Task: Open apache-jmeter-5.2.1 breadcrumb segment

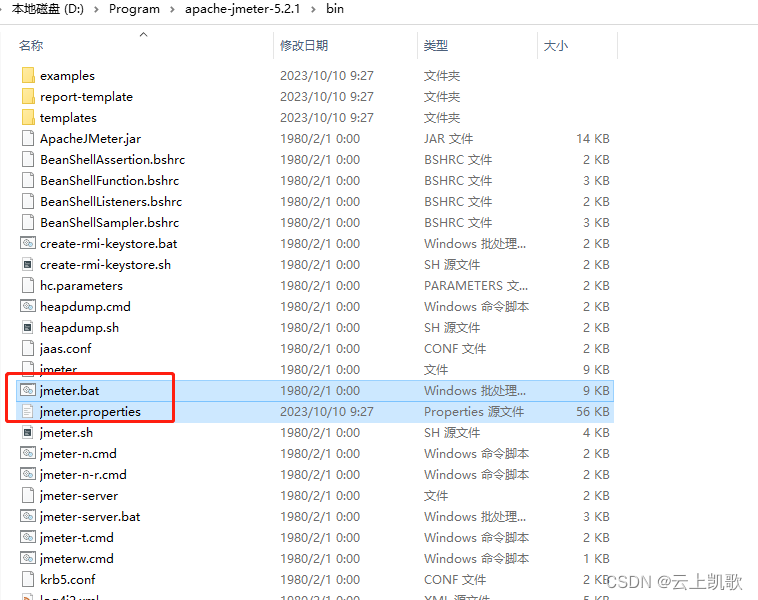Action: point(242,9)
